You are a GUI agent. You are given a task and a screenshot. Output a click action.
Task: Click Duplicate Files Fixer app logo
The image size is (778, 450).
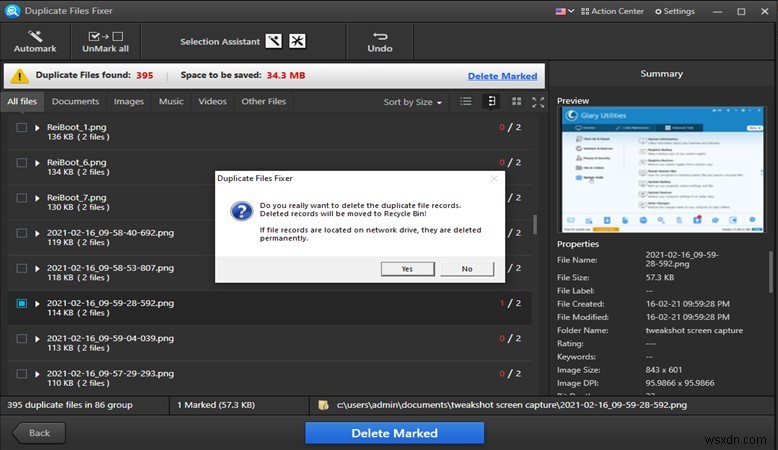11,11
